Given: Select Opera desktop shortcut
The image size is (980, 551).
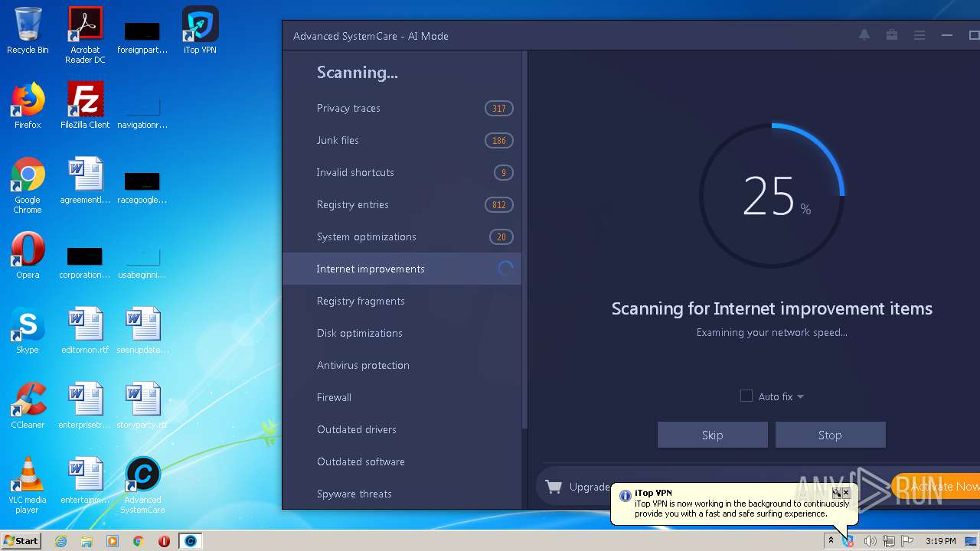Looking at the screenshot, I should pyautogui.click(x=28, y=256).
